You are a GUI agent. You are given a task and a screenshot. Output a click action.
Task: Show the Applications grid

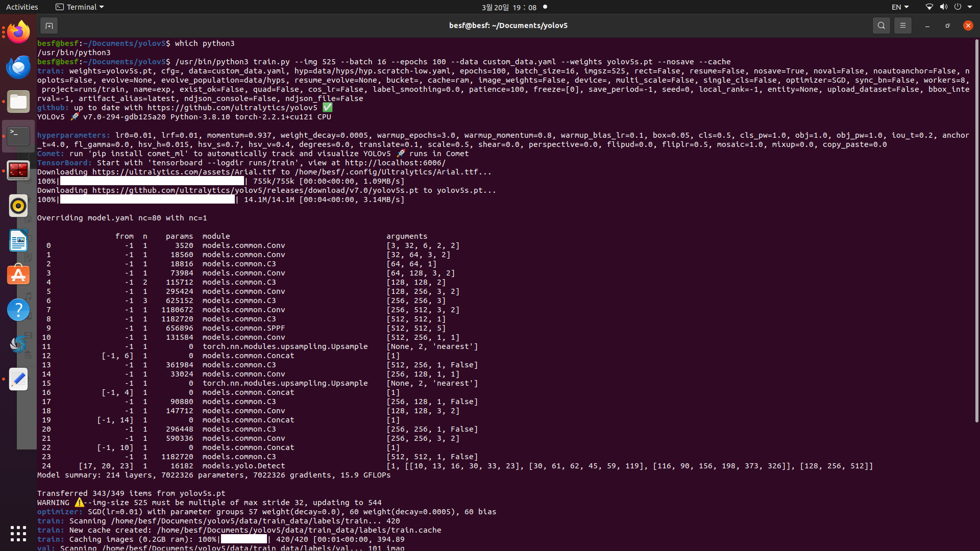click(18, 534)
